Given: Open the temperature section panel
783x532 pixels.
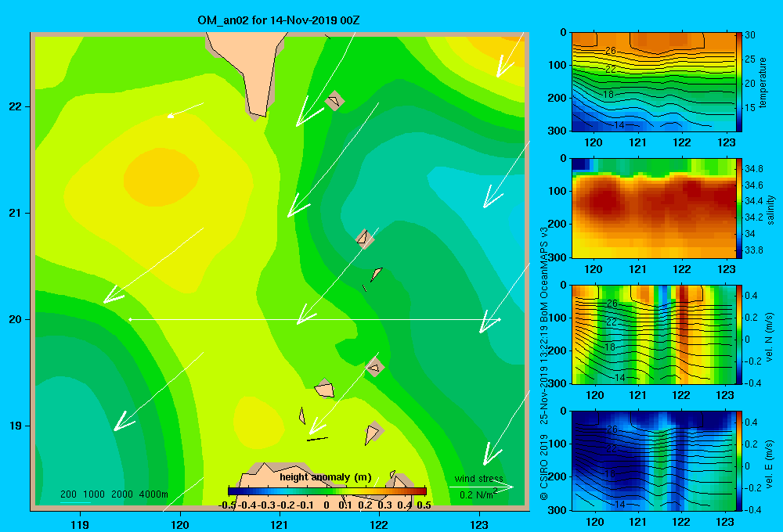Looking at the screenshot, I should 653,82.
